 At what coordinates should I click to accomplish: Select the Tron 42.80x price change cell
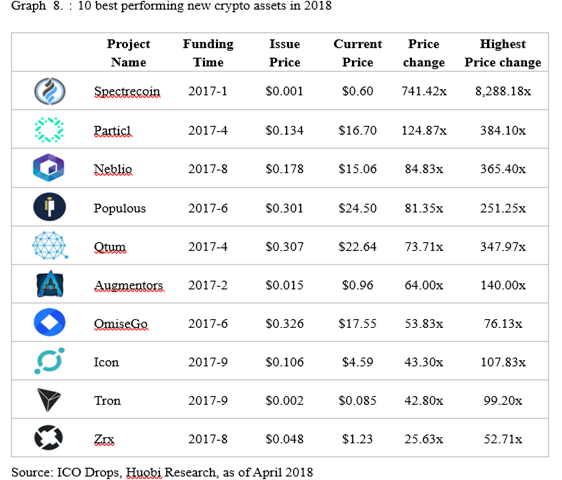(x=424, y=400)
